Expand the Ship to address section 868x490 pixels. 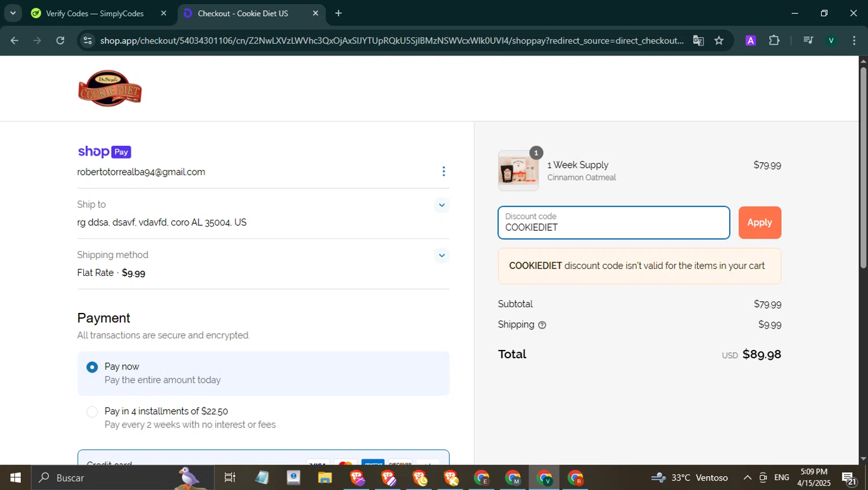442,205
